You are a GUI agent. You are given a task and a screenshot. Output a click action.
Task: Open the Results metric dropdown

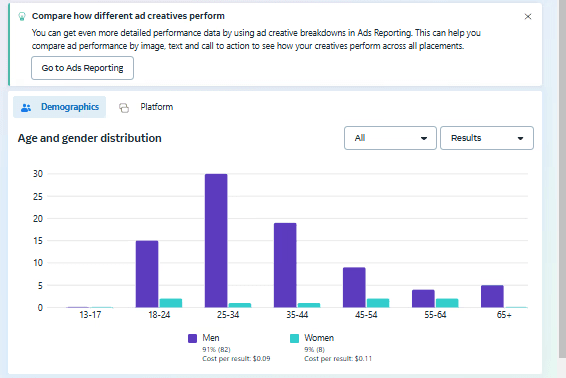point(487,138)
